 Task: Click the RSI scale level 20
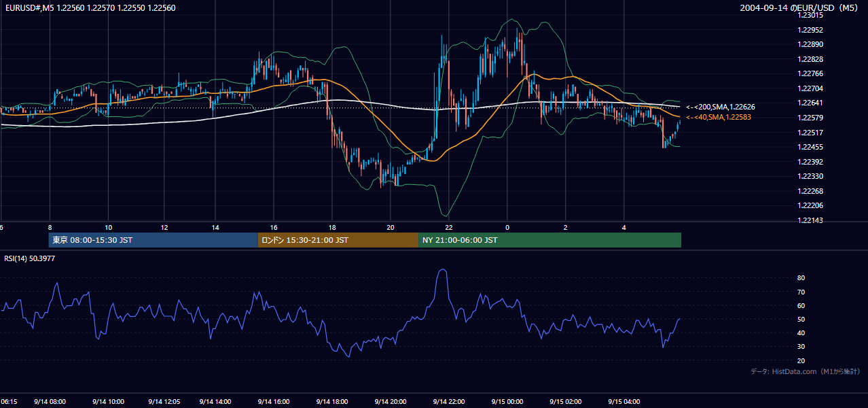(801, 360)
